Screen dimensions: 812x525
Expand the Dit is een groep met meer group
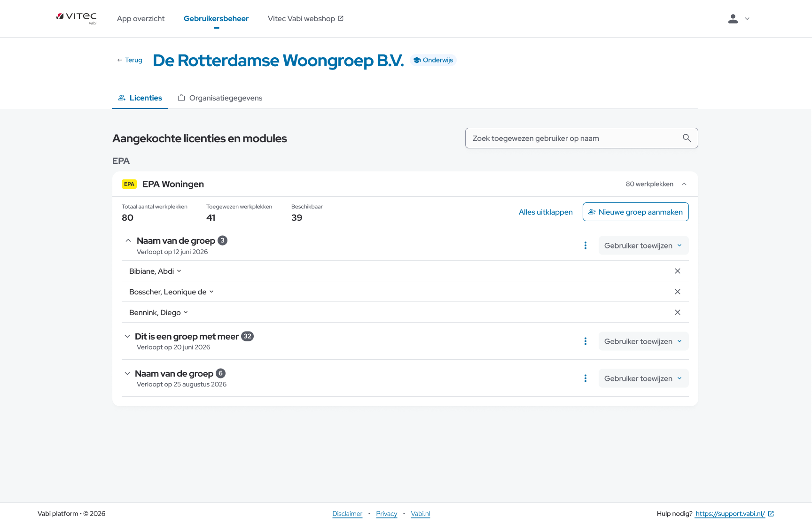[127, 336]
